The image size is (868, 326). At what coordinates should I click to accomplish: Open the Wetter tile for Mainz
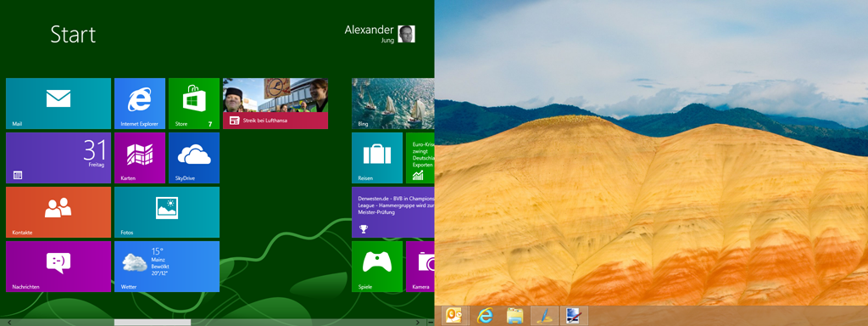coord(167,267)
